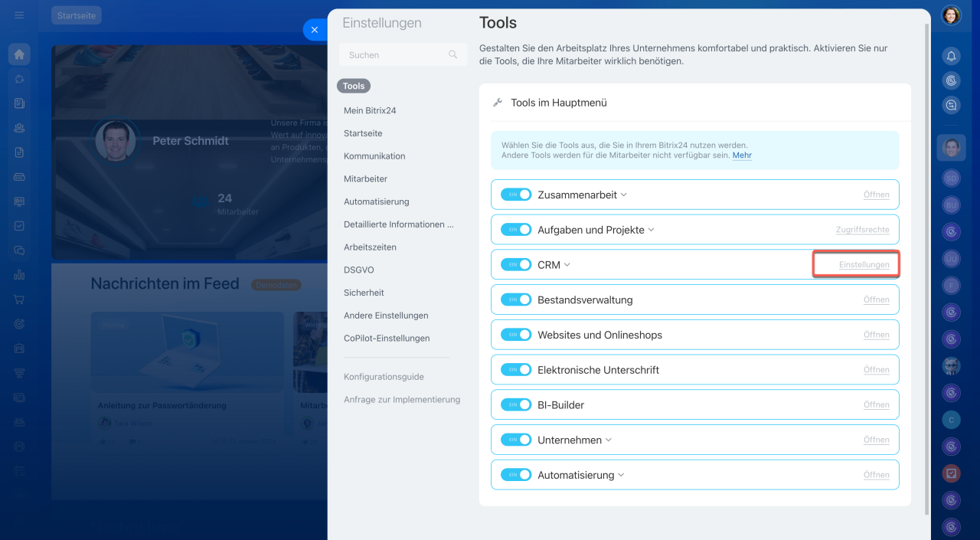Toggle the Zusammenarbeit switch
The image size is (980, 540).
[516, 195]
